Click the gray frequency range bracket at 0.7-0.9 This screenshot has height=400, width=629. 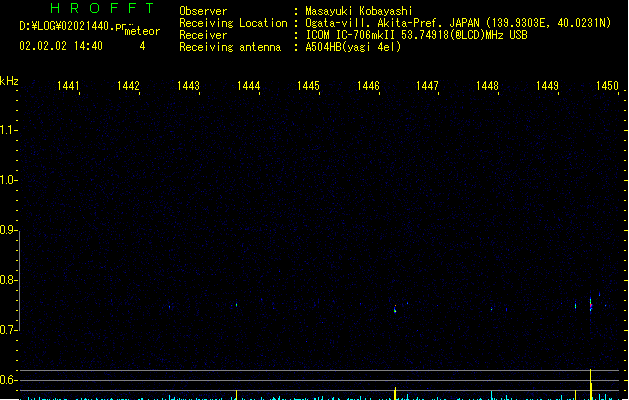[19, 280]
